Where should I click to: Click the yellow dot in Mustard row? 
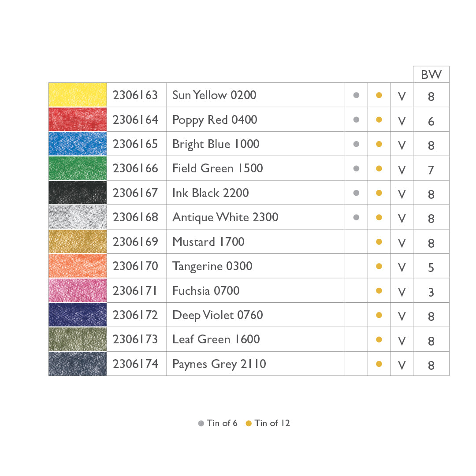[379, 242]
